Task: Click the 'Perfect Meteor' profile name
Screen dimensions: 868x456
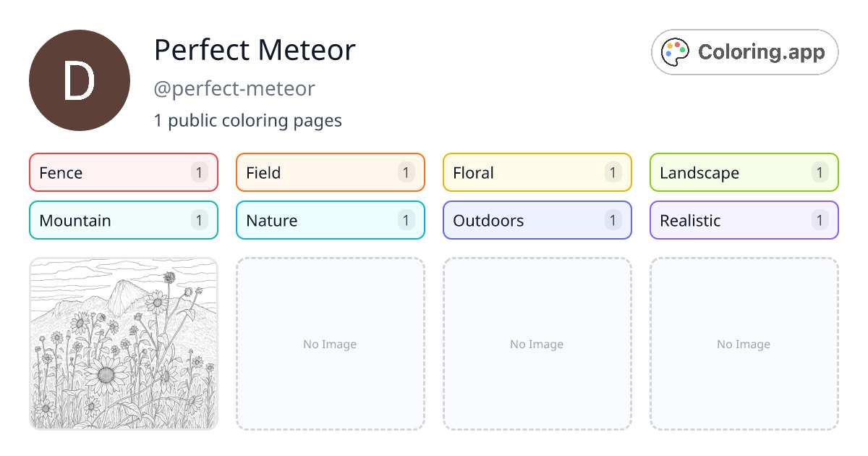Action: click(255, 51)
